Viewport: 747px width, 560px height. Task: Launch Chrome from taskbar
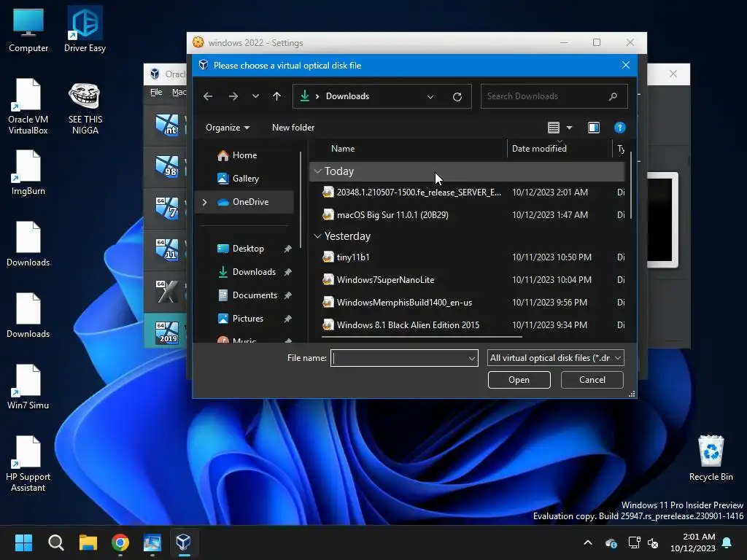(x=120, y=542)
